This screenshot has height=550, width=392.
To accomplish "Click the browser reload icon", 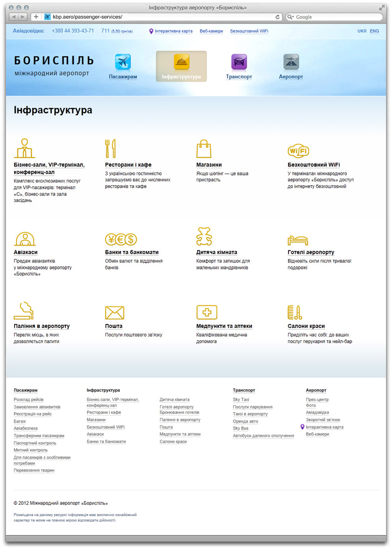I will [x=277, y=17].
